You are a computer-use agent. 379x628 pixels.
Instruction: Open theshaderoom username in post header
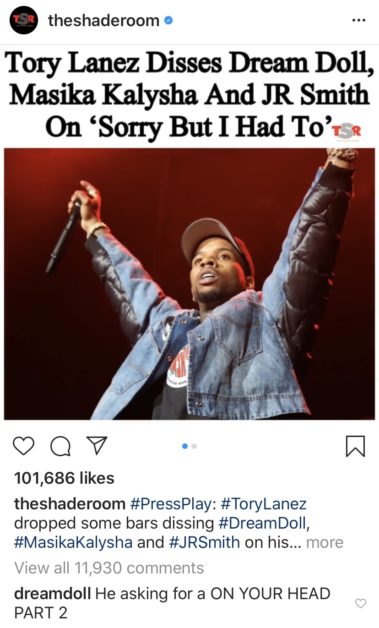click(x=104, y=20)
